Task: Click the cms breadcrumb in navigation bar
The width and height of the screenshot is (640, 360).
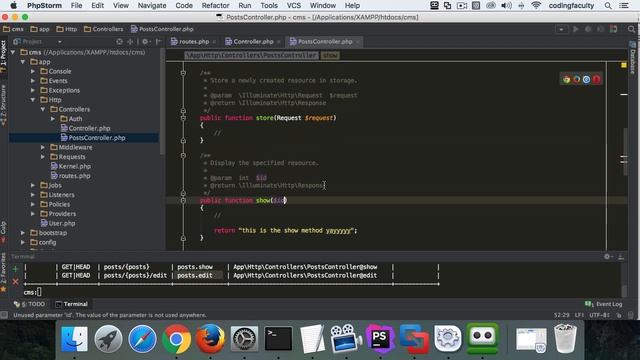Action: point(13,29)
